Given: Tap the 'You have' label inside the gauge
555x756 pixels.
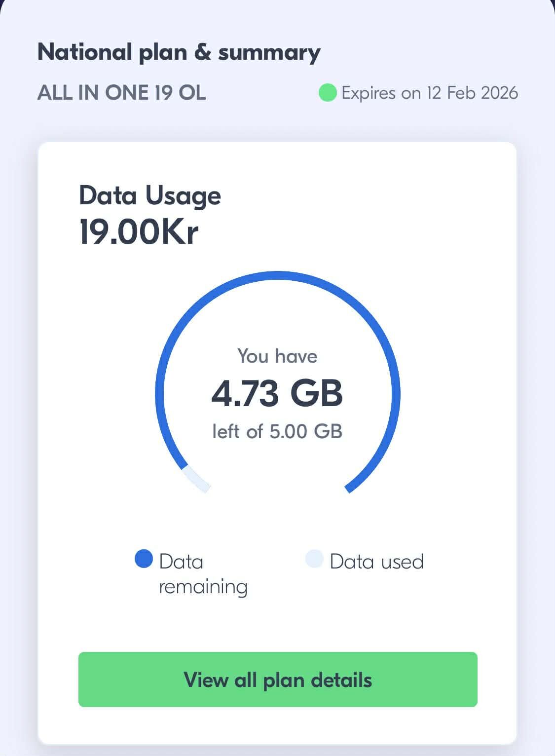Looking at the screenshot, I should pyautogui.click(x=277, y=356).
